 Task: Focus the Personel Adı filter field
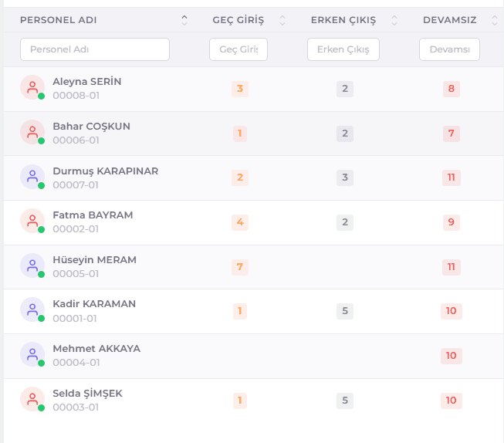tap(95, 49)
